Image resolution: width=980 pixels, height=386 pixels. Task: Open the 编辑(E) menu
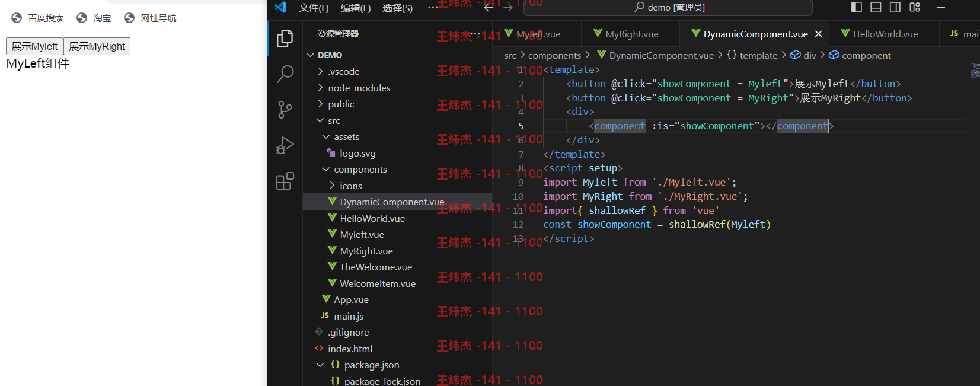pos(356,8)
